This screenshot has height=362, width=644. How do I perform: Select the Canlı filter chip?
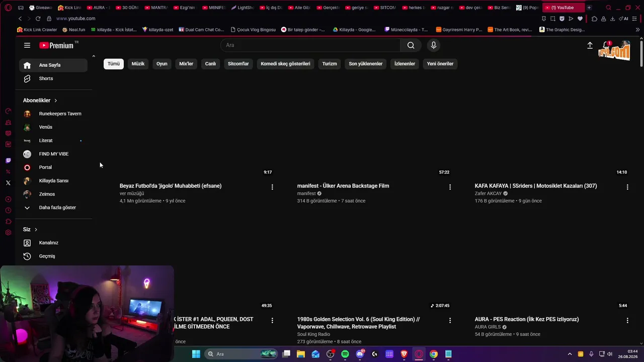(x=210, y=64)
